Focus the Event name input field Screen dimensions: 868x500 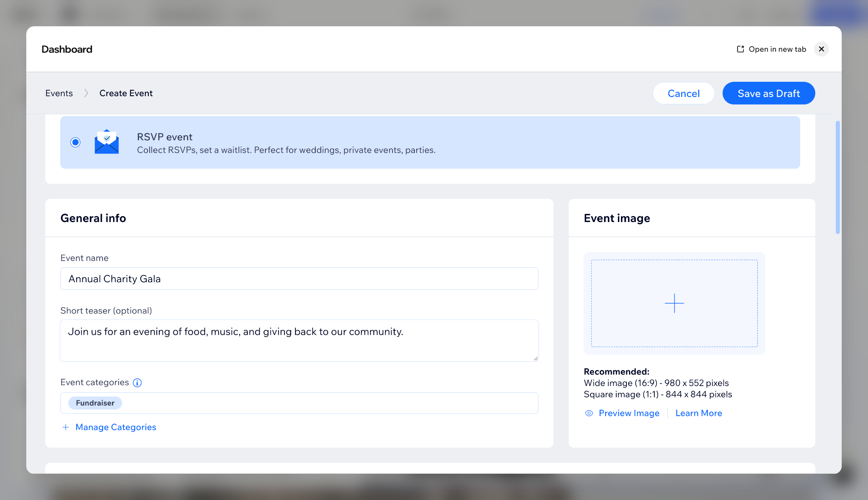point(299,278)
